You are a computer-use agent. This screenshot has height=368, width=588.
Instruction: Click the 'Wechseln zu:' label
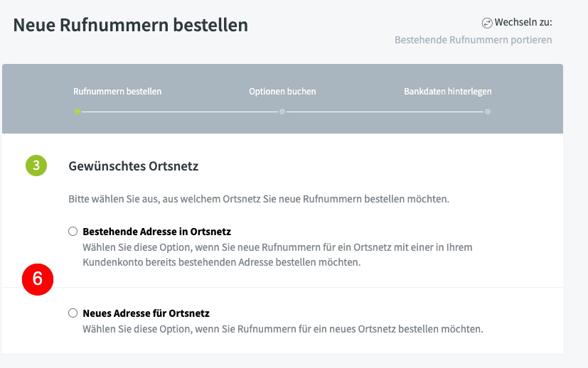click(x=523, y=22)
